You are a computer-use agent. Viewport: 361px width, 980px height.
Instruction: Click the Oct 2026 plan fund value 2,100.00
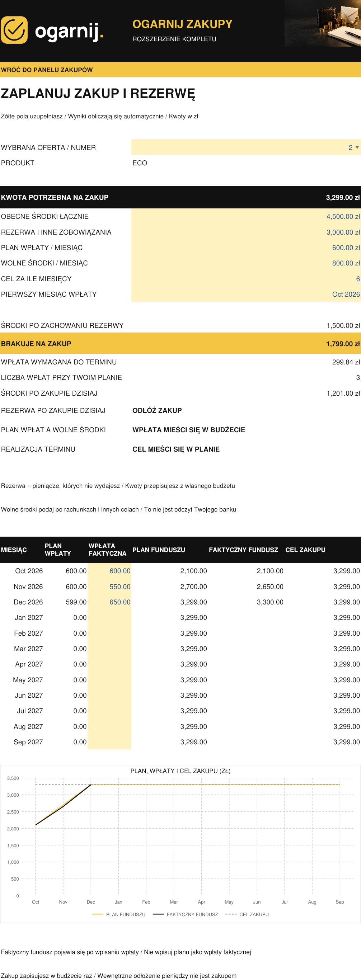click(x=194, y=571)
